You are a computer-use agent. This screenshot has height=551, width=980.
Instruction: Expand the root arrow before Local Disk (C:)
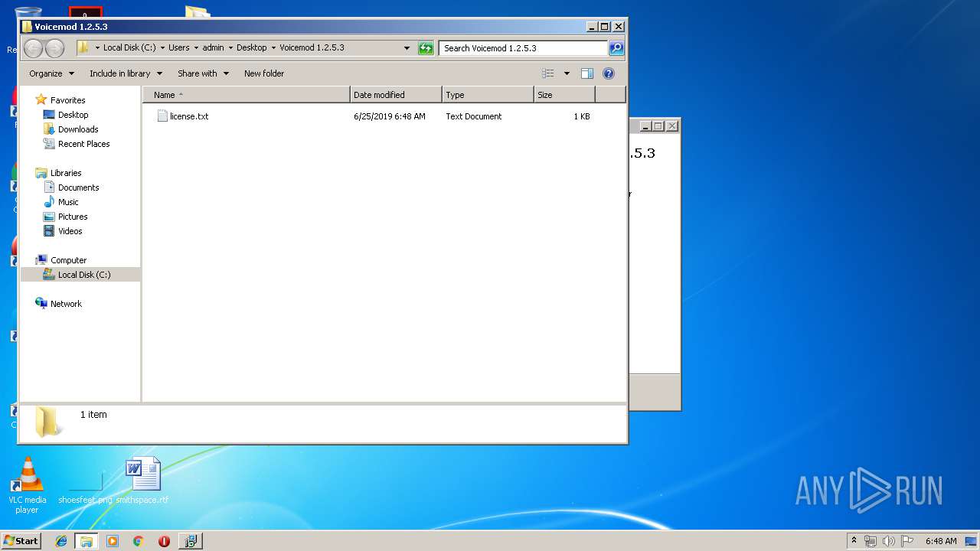point(97,47)
